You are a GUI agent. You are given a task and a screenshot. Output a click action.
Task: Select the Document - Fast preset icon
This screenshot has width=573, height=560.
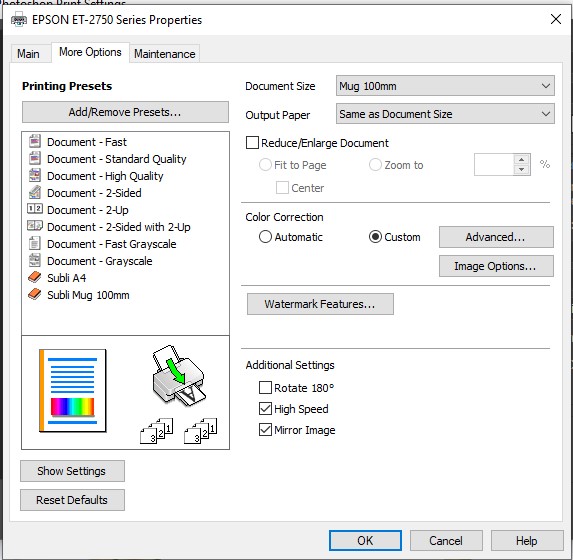(x=35, y=141)
